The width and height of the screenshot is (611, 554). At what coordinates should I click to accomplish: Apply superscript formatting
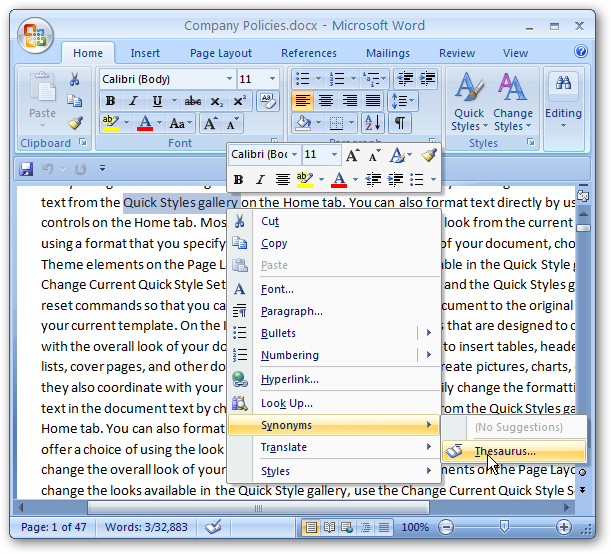tap(239, 101)
